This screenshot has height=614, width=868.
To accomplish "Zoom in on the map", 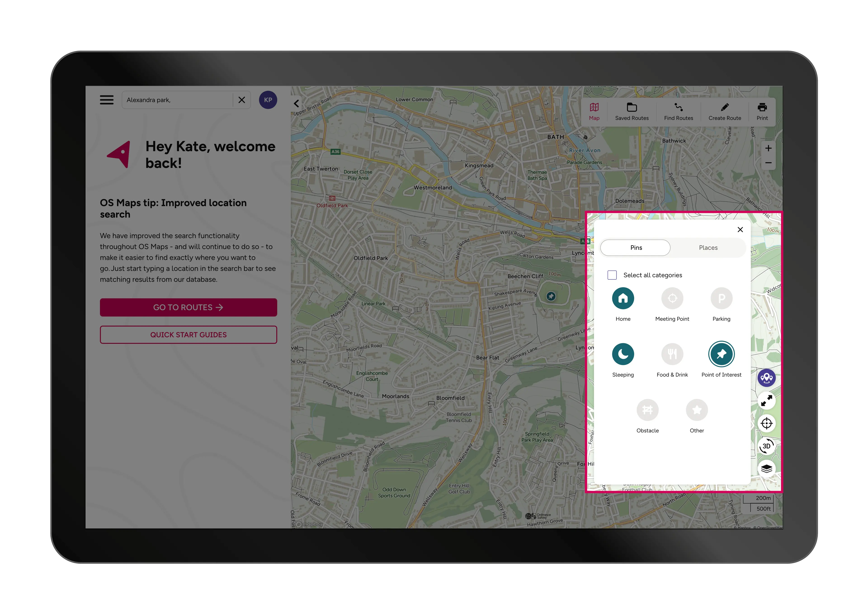I will [768, 148].
